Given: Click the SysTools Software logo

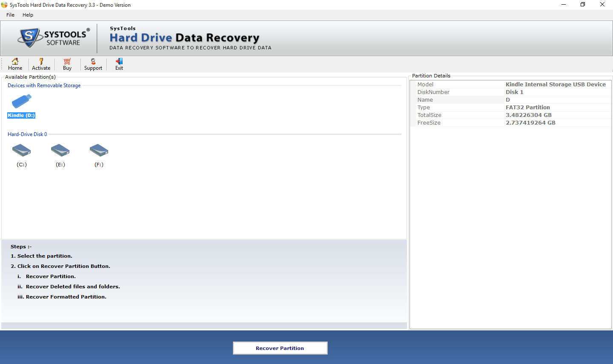Looking at the screenshot, I should point(54,37).
